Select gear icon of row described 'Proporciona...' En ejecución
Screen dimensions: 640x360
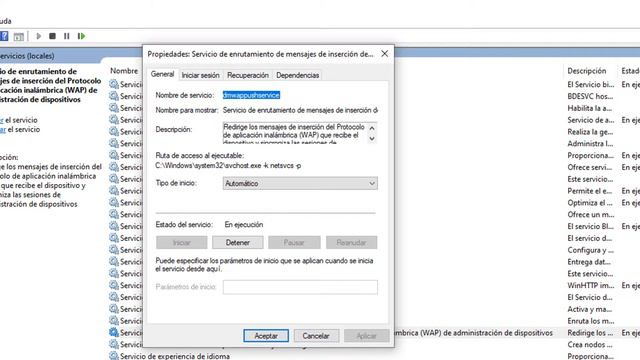pos(114,156)
